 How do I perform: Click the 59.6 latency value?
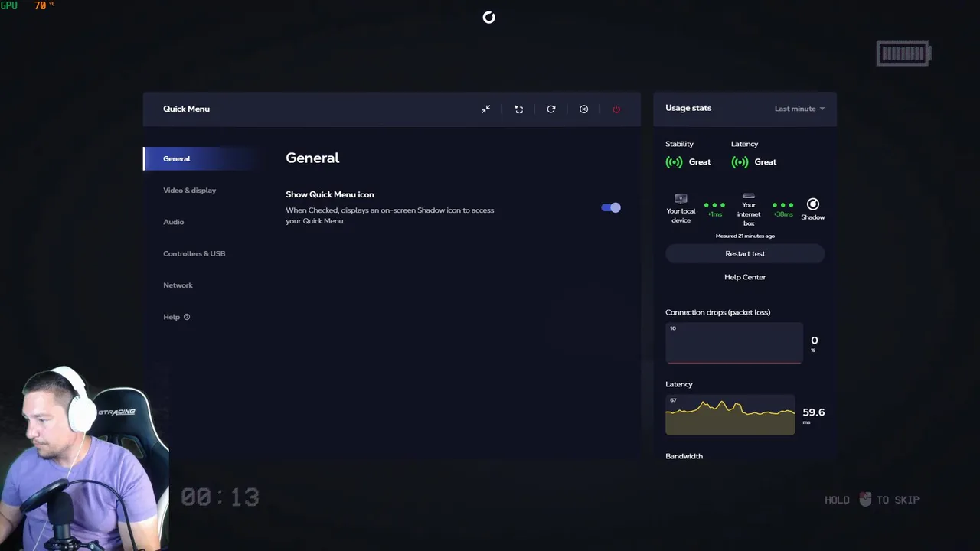point(814,412)
